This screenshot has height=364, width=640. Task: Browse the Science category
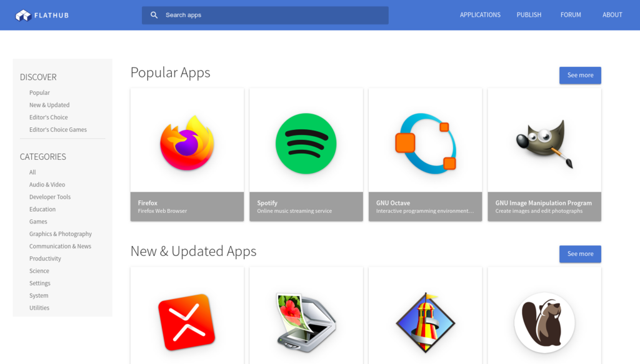point(39,270)
